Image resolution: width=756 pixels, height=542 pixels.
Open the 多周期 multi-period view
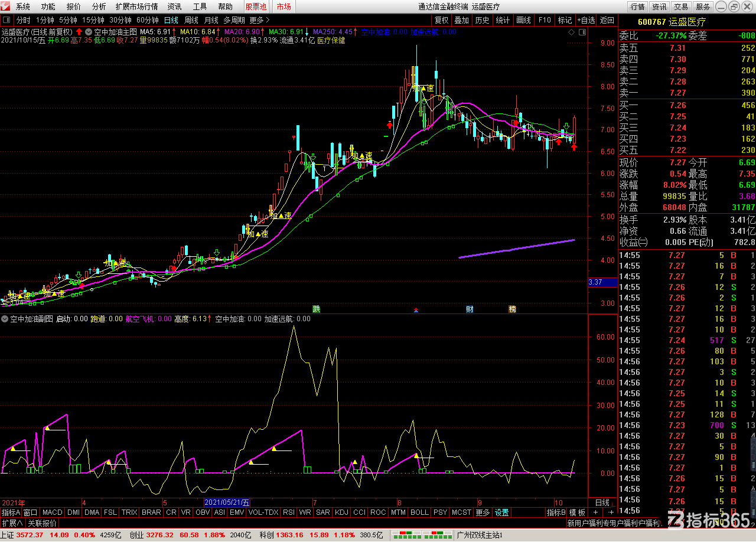[234, 19]
